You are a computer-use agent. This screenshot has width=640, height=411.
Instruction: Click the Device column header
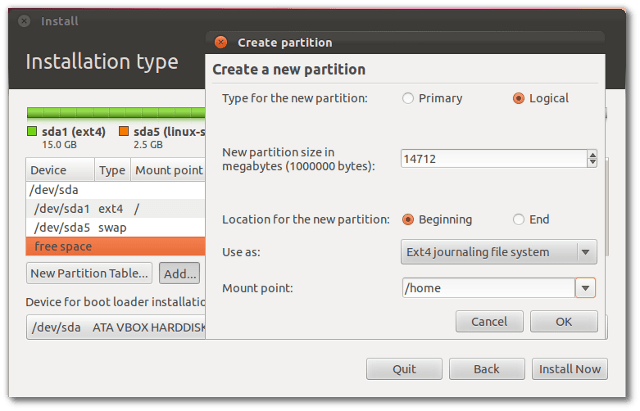60,170
